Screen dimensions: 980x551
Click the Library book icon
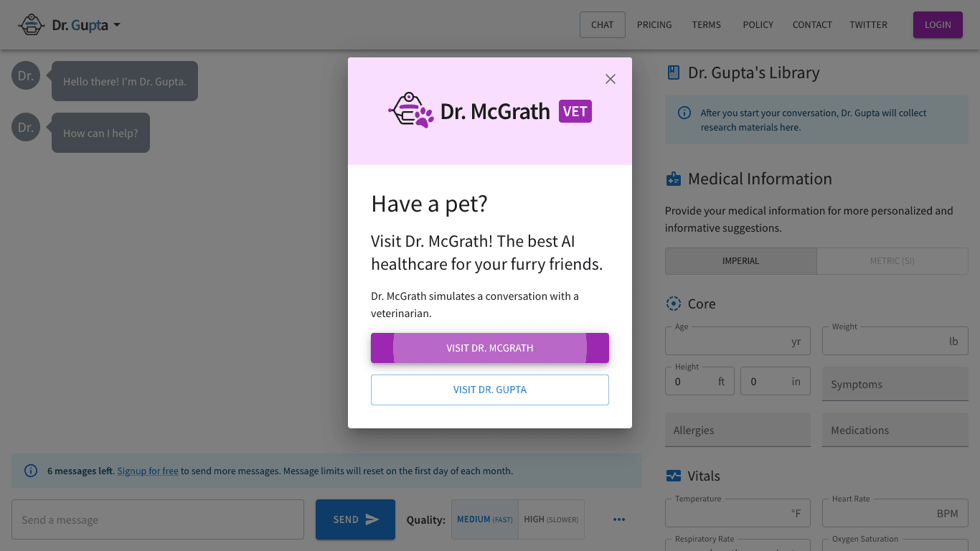[673, 72]
